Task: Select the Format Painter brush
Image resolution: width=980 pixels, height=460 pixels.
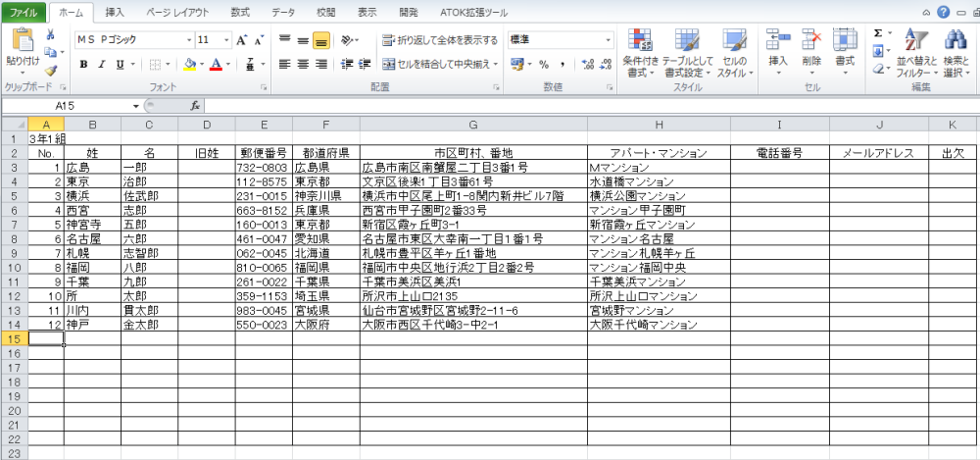Action: (x=50, y=70)
